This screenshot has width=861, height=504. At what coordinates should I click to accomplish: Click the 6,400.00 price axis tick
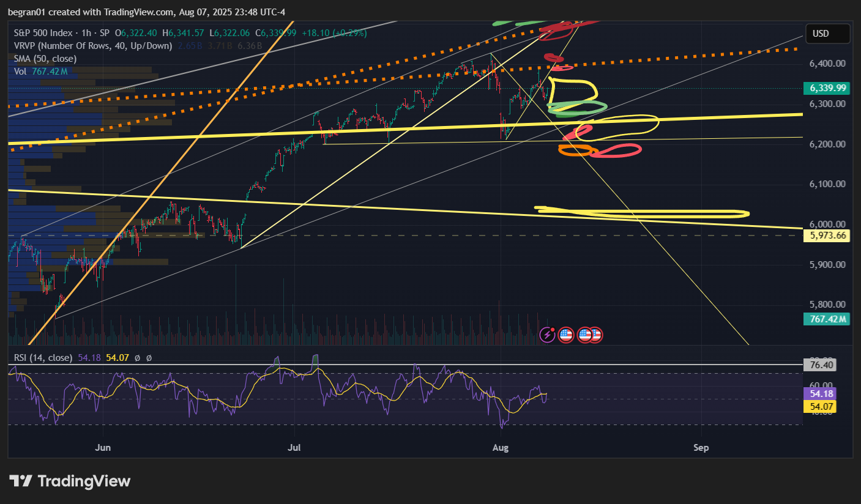click(828, 64)
